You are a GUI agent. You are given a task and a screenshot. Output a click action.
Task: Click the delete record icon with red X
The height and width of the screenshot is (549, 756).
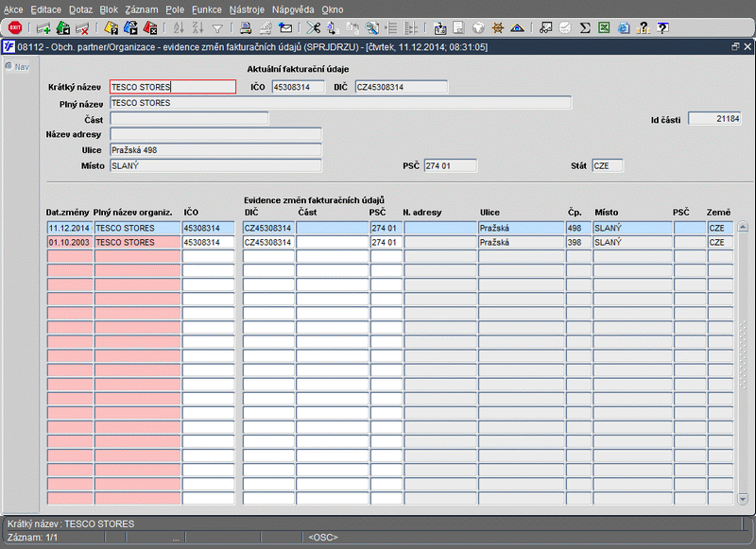coord(82,28)
